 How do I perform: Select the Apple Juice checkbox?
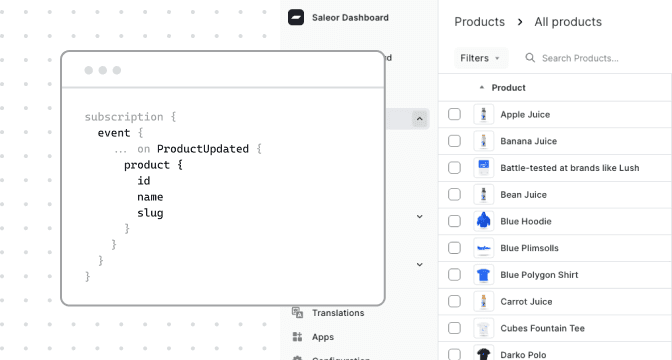tap(454, 114)
